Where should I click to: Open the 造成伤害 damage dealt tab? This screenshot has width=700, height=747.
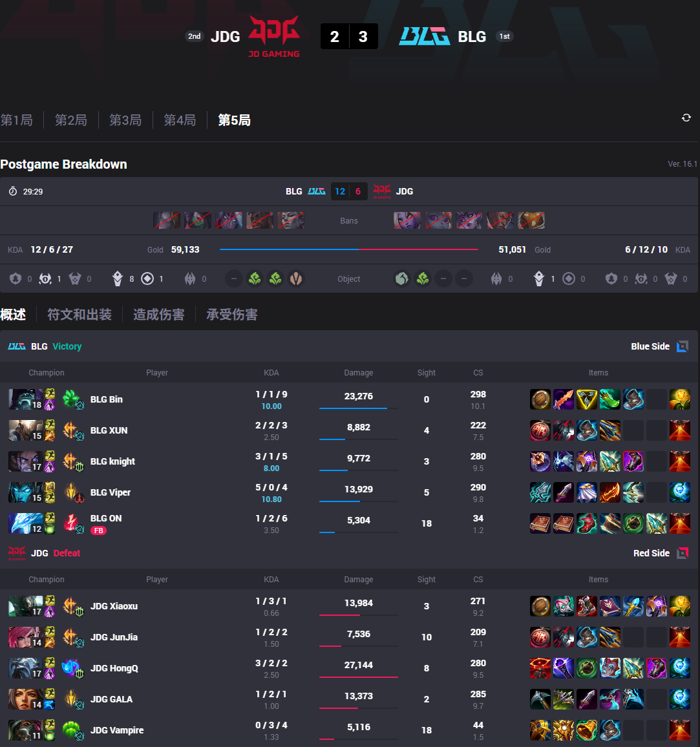(x=158, y=315)
